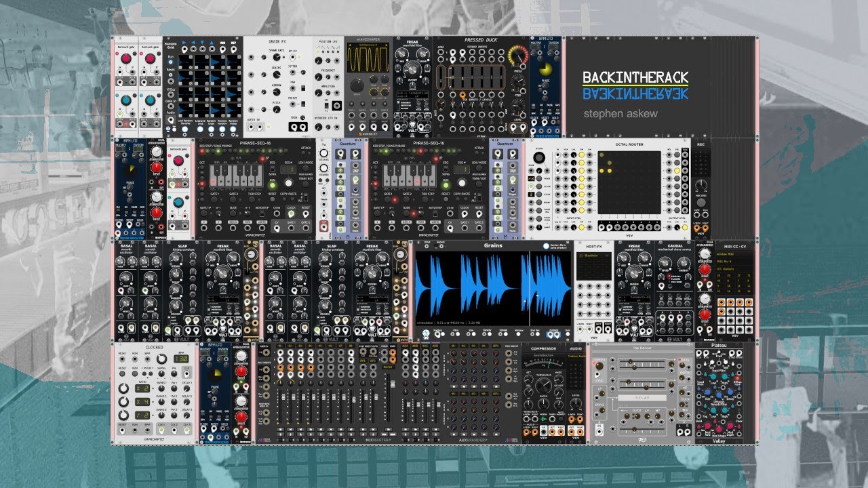Screen dimensions: 868x488
Task: Click upper red knob on second-row Dual Atenuverter
Action: pyautogui.click(x=157, y=167)
